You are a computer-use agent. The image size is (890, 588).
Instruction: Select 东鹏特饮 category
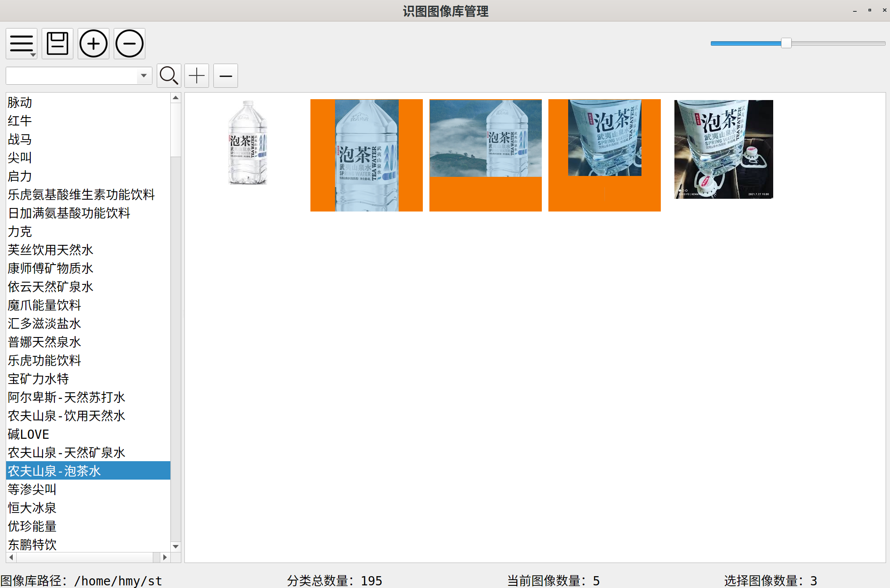88,544
